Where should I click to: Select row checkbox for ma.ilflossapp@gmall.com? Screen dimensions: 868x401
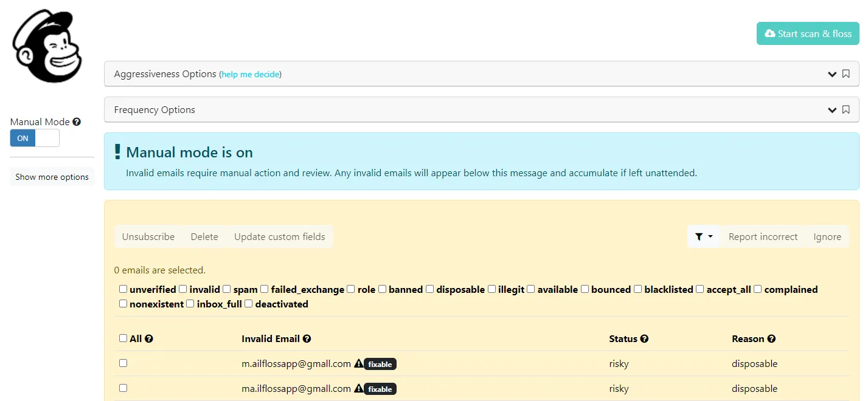(123, 388)
